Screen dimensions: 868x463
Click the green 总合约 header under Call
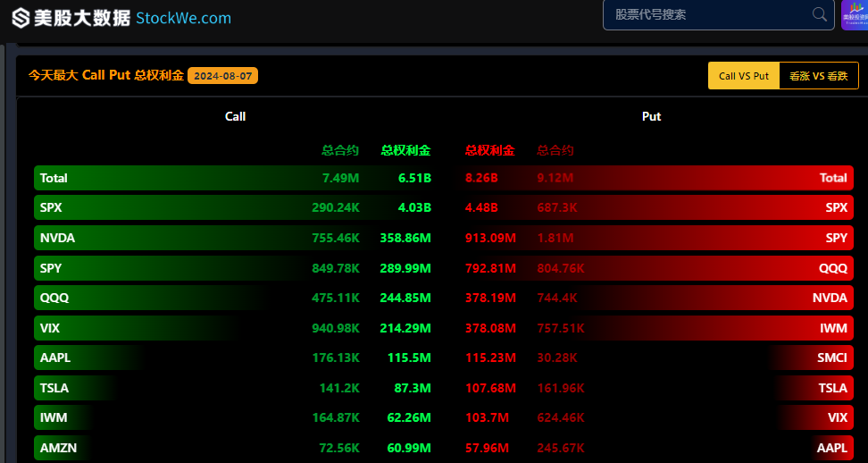[340, 150]
